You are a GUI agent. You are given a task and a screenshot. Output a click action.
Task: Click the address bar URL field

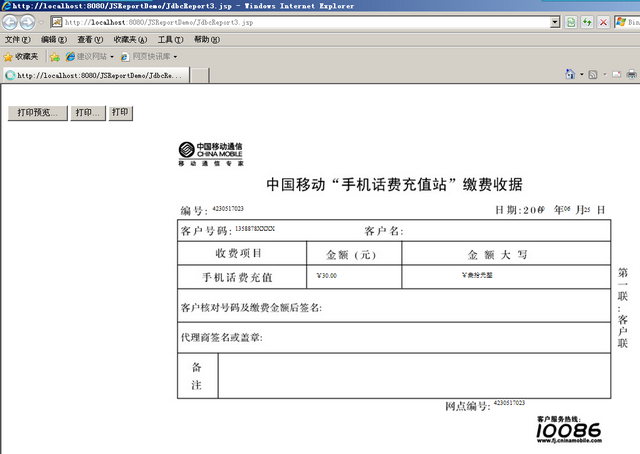(x=300, y=22)
